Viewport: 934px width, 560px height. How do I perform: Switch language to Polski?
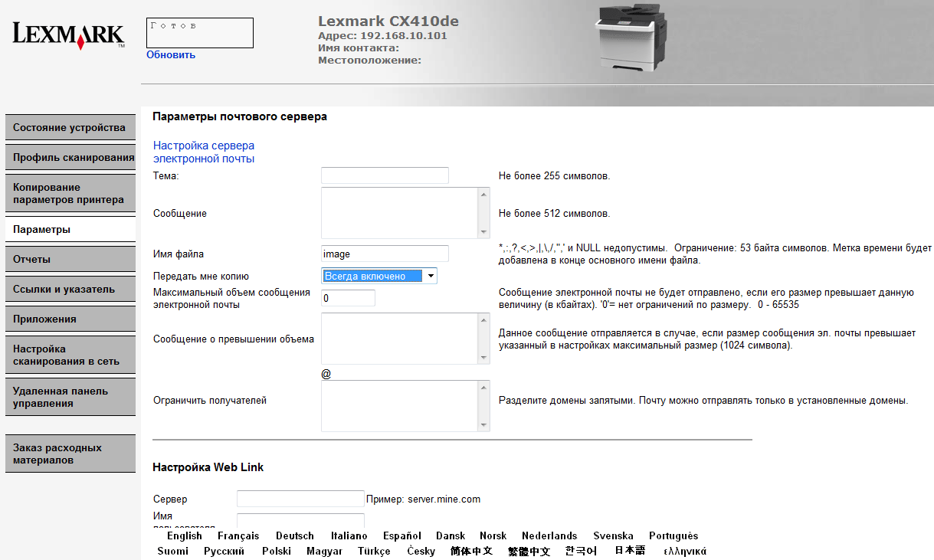(277, 552)
